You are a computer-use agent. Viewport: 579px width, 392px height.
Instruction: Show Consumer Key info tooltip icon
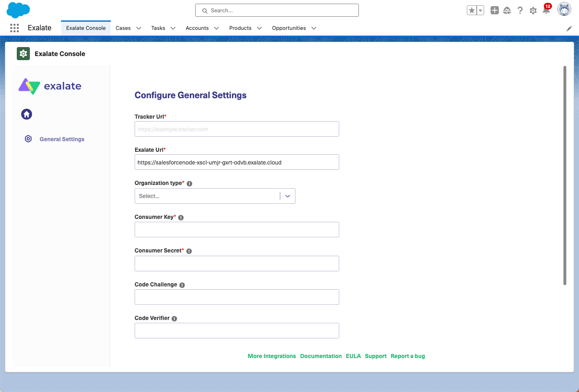pos(181,218)
